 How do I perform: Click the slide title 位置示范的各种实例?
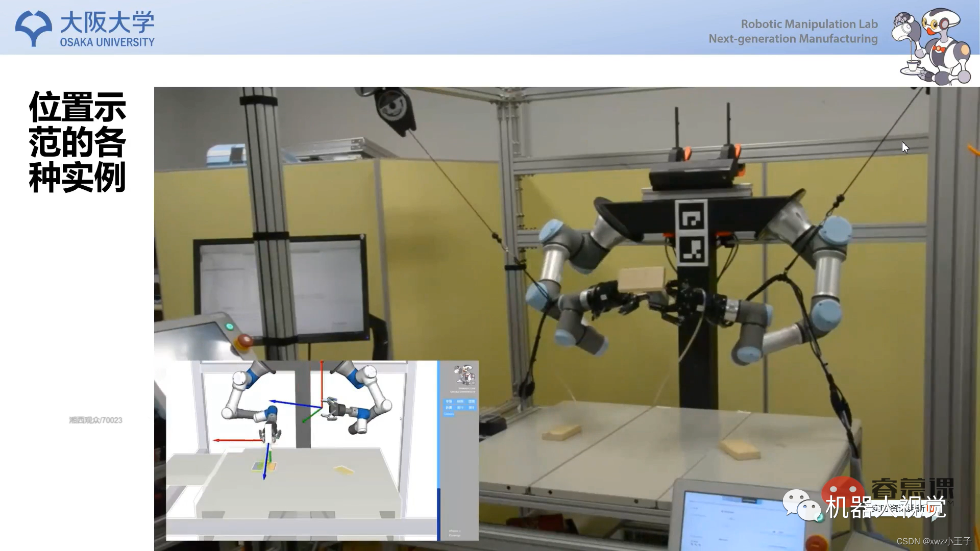[x=77, y=142]
